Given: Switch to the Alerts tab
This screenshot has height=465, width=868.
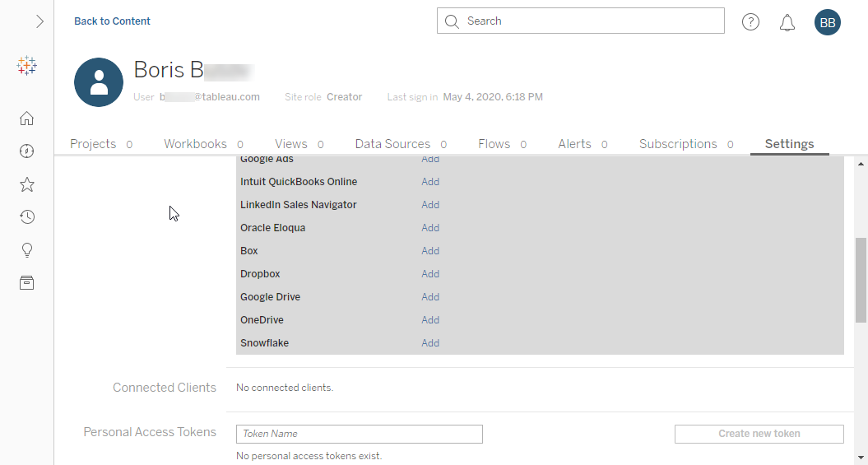Looking at the screenshot, I should tap(583, 144).
